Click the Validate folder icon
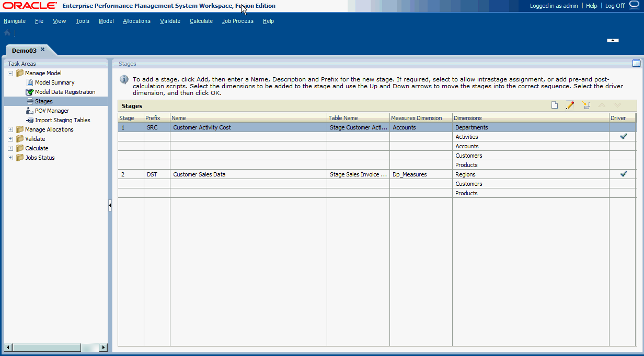Image resolution: width=644 pixels, height=356 pixels. point(20,139)
